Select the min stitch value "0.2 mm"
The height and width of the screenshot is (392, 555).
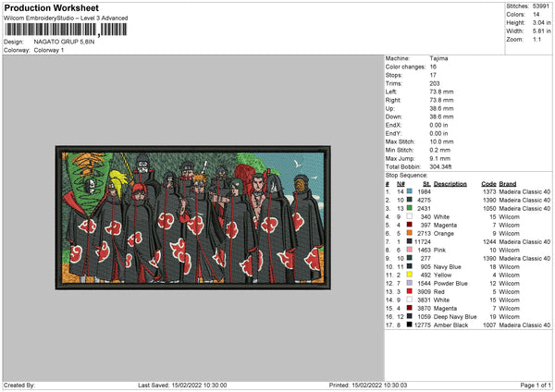440,150
